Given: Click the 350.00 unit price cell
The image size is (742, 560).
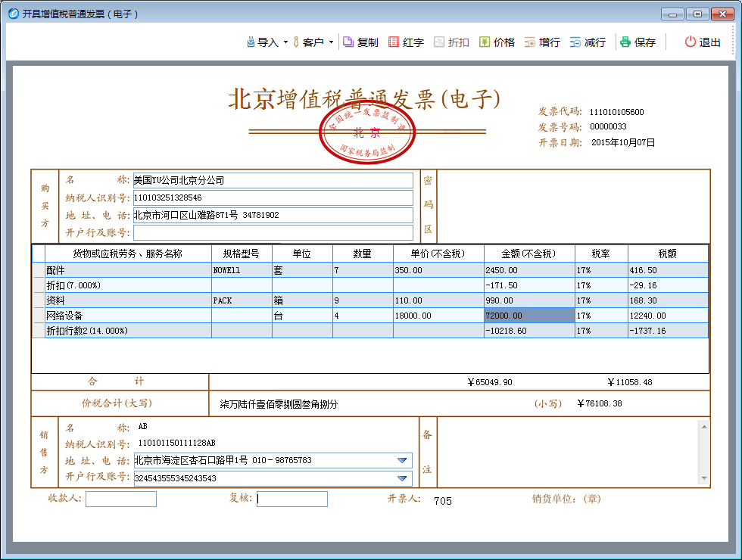Looking at the screenshot, I should tap(438, 270).
